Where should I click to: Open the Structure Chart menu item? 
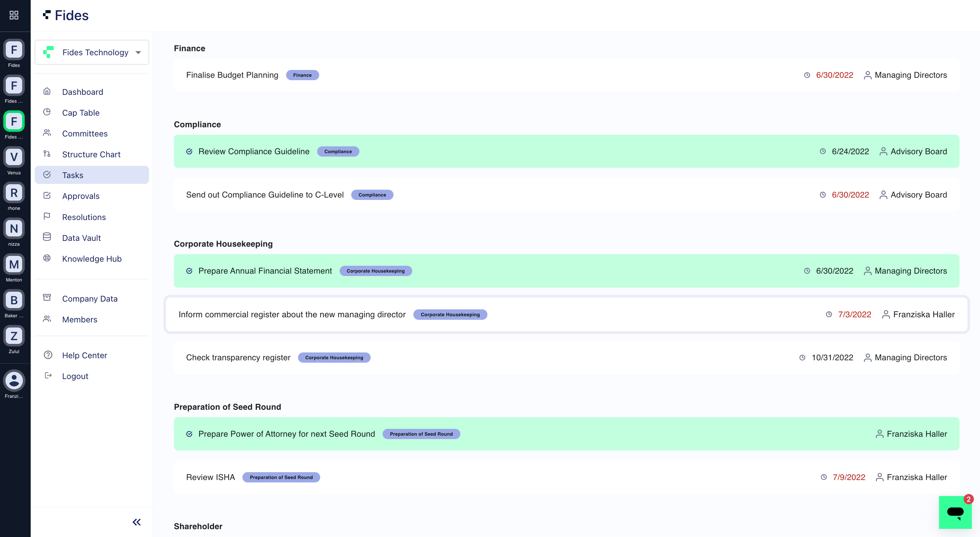click(x=91, y=154)
